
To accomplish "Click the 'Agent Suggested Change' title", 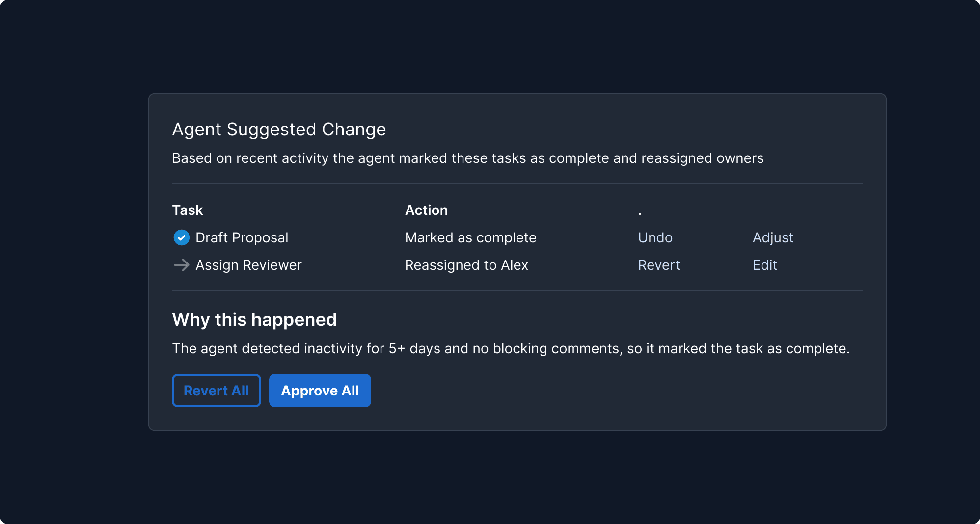I will point(279,130).
